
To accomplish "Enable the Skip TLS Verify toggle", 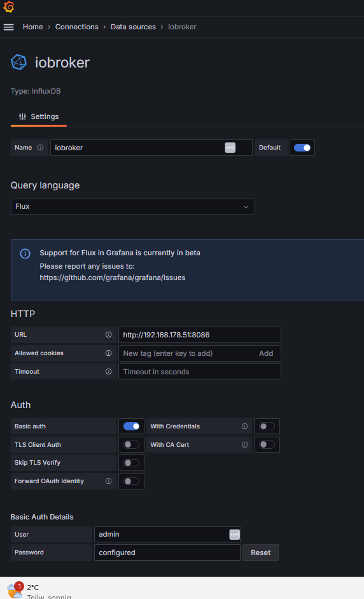I will [131, 463].
